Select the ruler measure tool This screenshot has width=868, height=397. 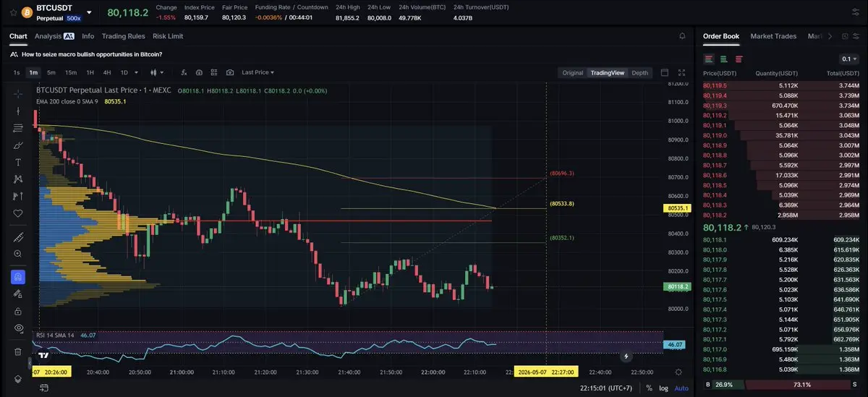click(x=18, y=237)
